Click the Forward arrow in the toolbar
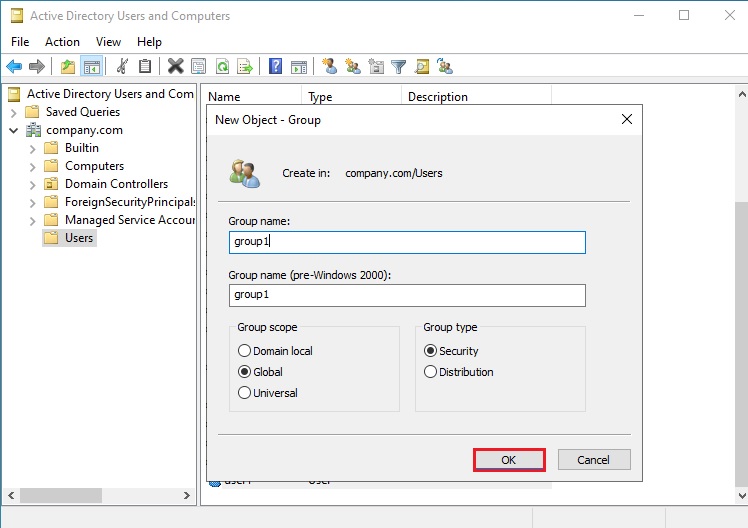The height and width of the screenshot is (528, 748). click(x=37, y=66)
